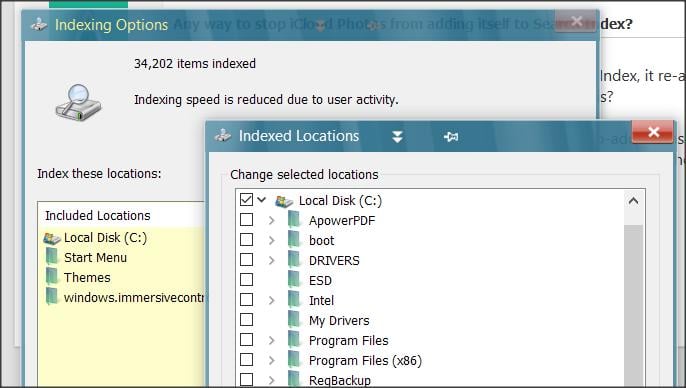Click the Intel folder icon

click(295, 300)
